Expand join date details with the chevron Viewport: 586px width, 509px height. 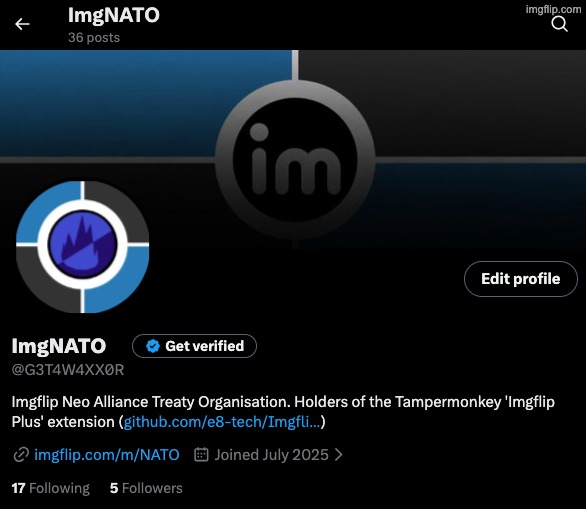(338, 454)
